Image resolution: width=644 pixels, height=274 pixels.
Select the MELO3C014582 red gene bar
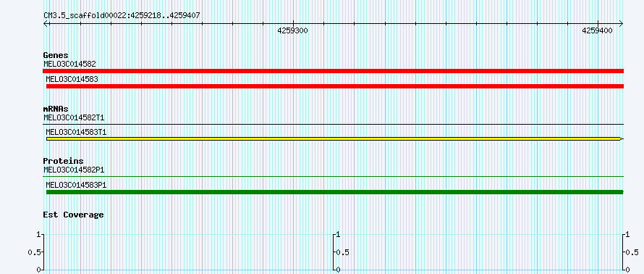333,71
